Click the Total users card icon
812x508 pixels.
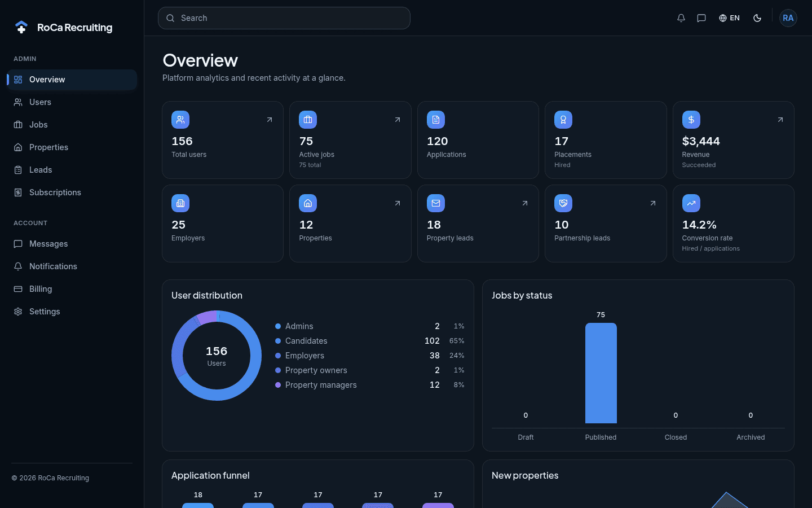coord(180,120)
